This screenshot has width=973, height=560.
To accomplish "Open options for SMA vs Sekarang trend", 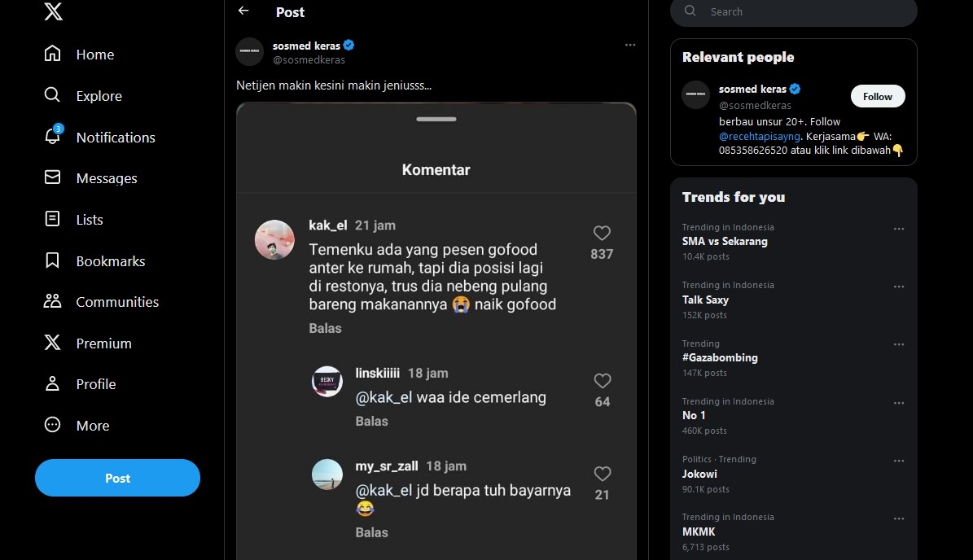I will 899,229.
